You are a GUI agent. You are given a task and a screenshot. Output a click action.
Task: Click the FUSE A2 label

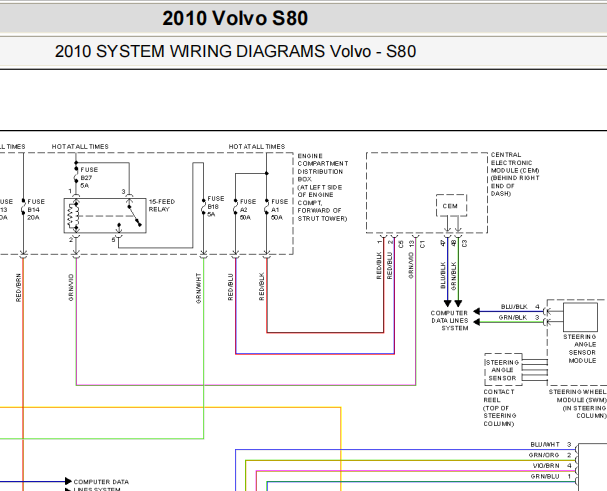pyautogui.click(x=248, y=209)
